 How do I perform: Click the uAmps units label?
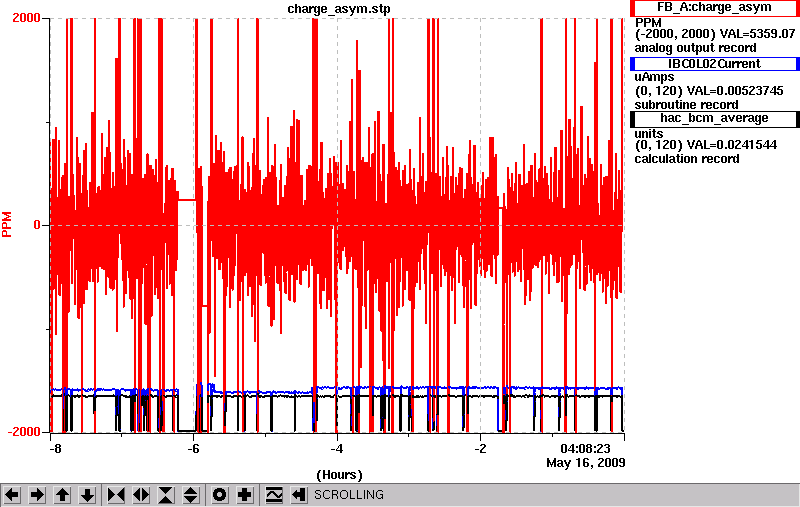(x=654, y=77)
